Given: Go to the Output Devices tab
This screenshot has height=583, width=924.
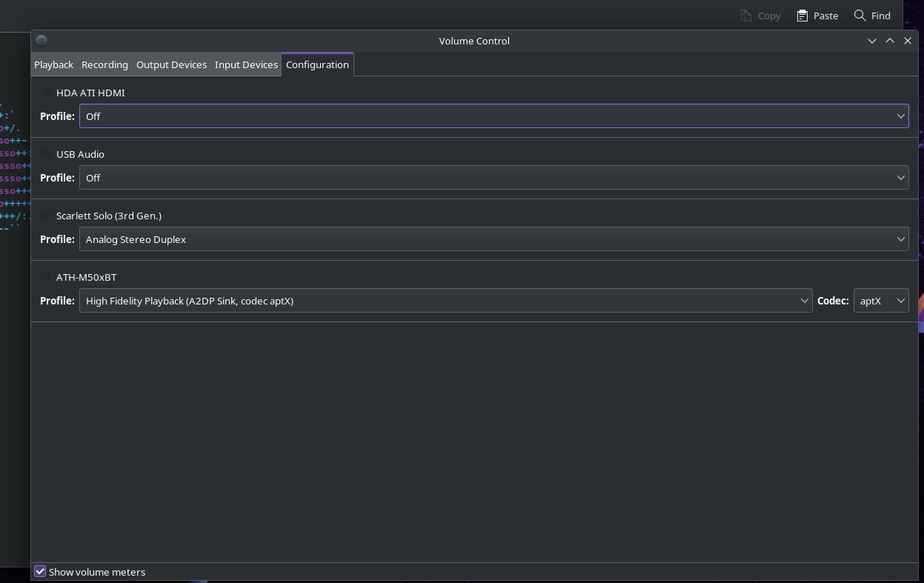Looking at the screenshot, I should [171, 64].
